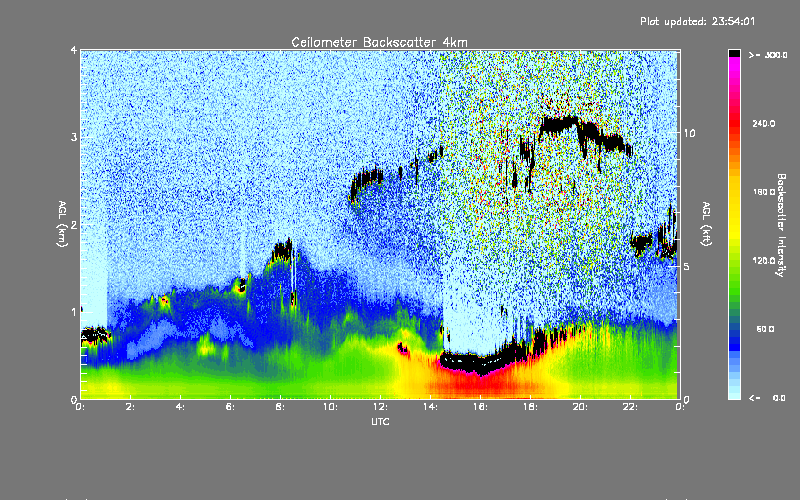The image size is (800, 500).
Task: Click the '1' tick on the km axis
Action: click(74, 312)
